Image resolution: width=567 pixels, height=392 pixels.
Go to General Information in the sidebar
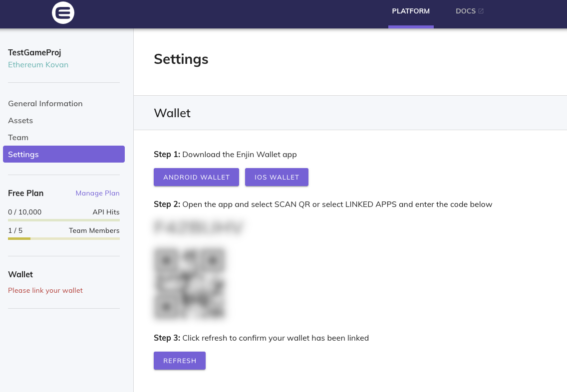tap(45, 104)
